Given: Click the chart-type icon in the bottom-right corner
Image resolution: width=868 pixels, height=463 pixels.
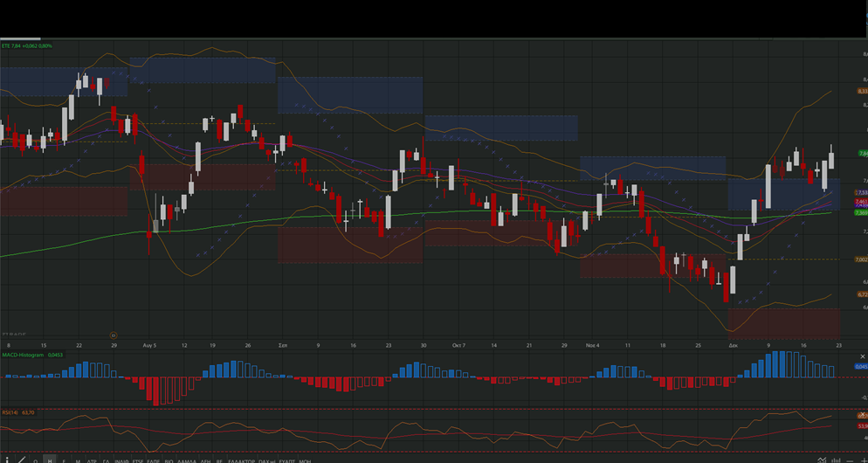Looking at the screenshot, I should 823,460.
